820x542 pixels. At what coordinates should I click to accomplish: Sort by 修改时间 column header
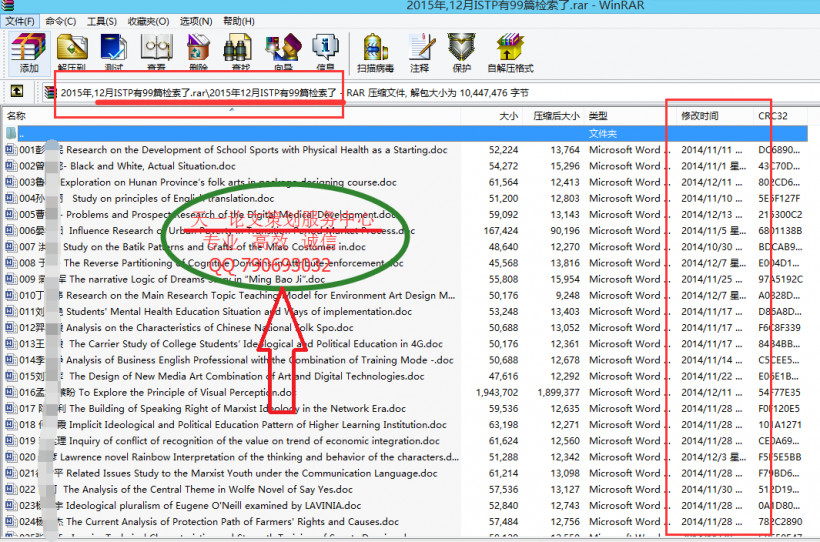click(x=700, y=116)
